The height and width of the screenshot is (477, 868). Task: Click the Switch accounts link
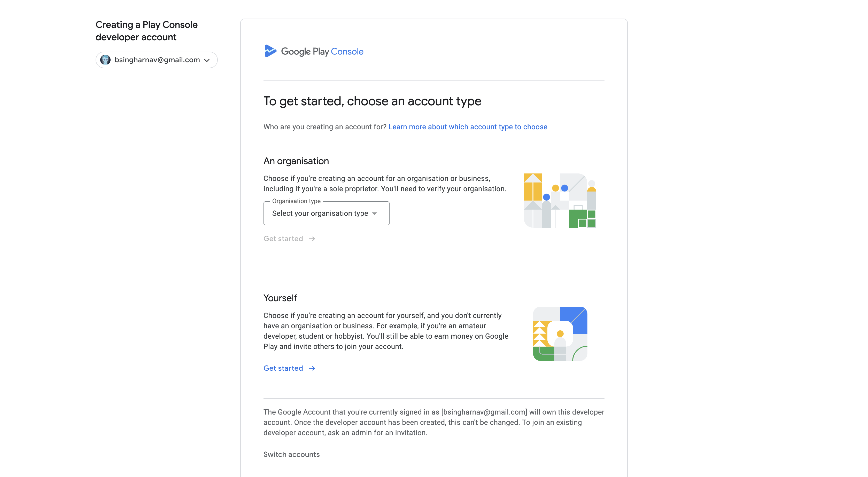click(291, 455)
